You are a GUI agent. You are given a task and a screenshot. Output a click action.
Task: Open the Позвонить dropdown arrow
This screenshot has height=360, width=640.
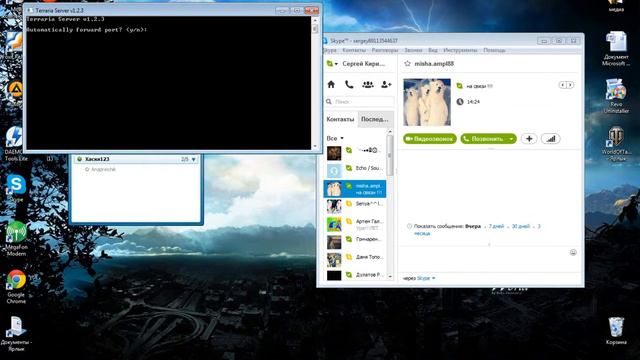pos(511,139)
